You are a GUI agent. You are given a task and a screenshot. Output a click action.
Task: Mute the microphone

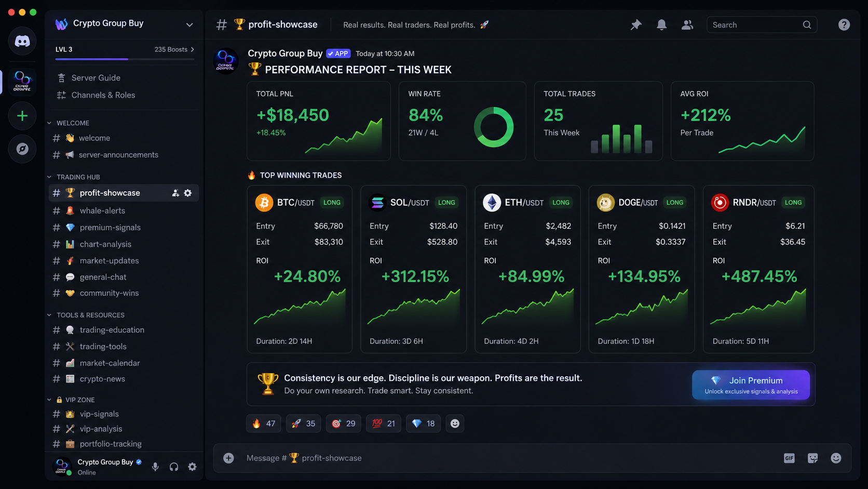(155, 467)
